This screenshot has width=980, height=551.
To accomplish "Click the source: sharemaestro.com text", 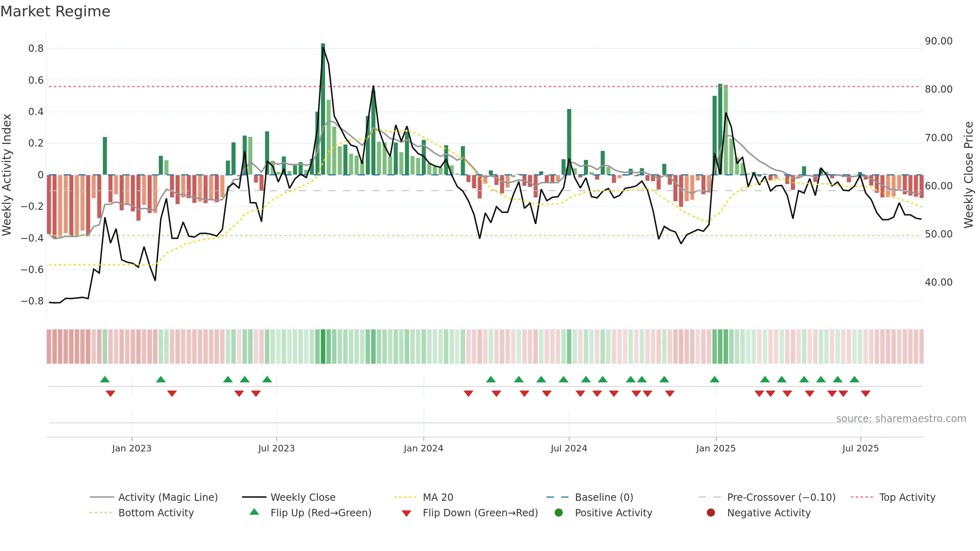I will click(901, 418).
